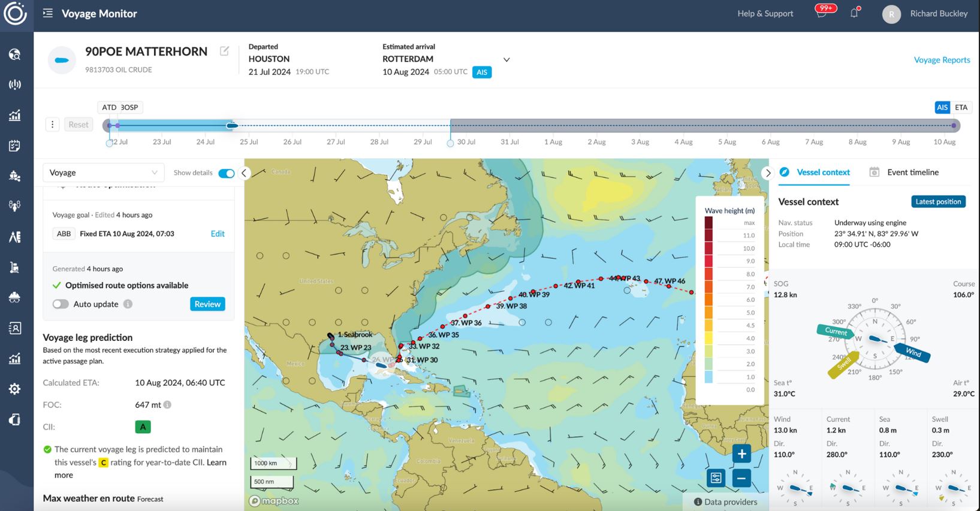This screenshot has height=511, width=980.
Task: Open the timeline three-dot options menu
Action: point(53,125)
